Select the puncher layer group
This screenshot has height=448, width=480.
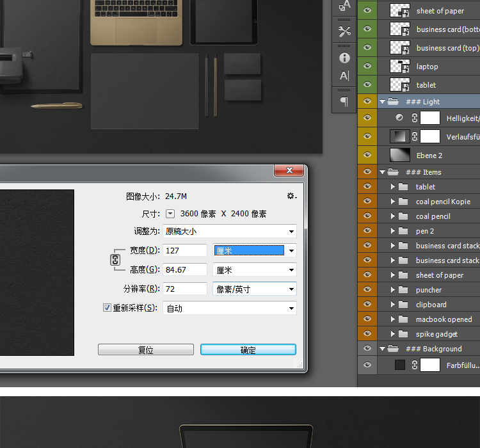click(x=429, y=290)
